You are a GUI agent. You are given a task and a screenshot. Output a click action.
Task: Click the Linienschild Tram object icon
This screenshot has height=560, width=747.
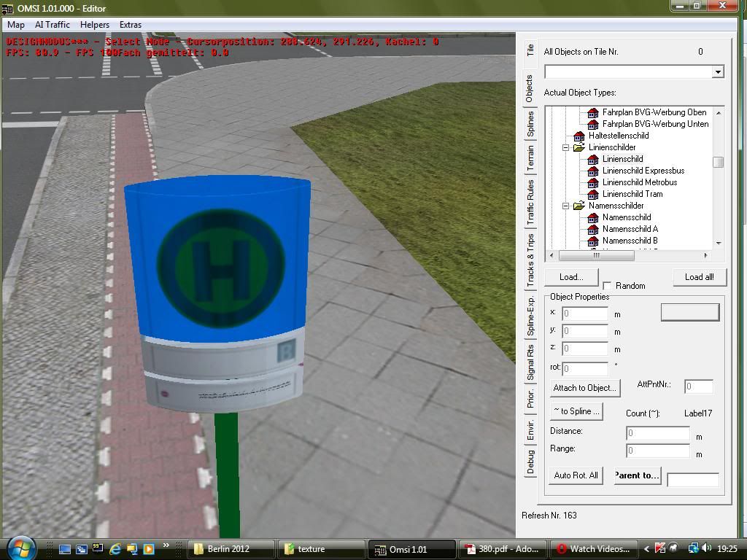pos(593,195)
